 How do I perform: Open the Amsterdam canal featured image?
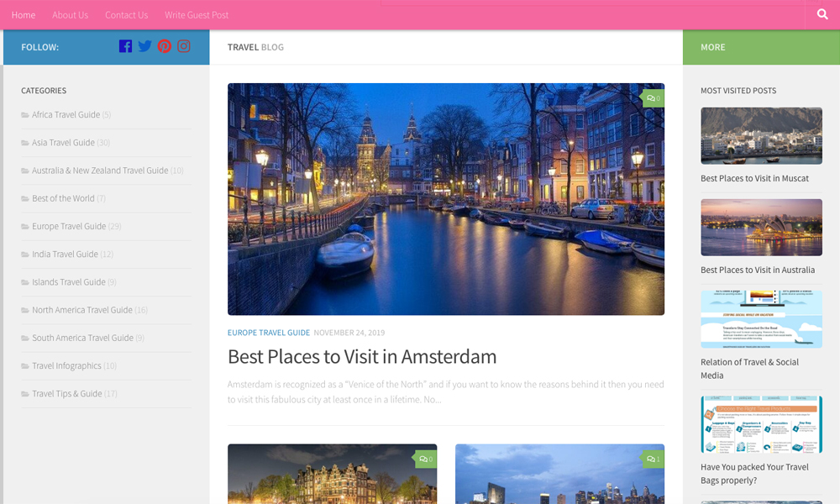coord(445,199)
